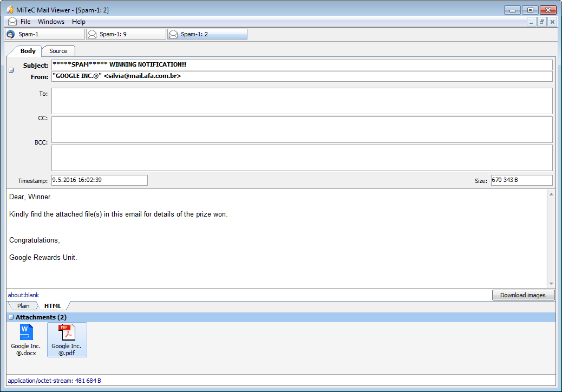This screenshot has width=562, height=392.
Task: Open the Help menu
Action: pyautogui.click(x=79, y=22)
